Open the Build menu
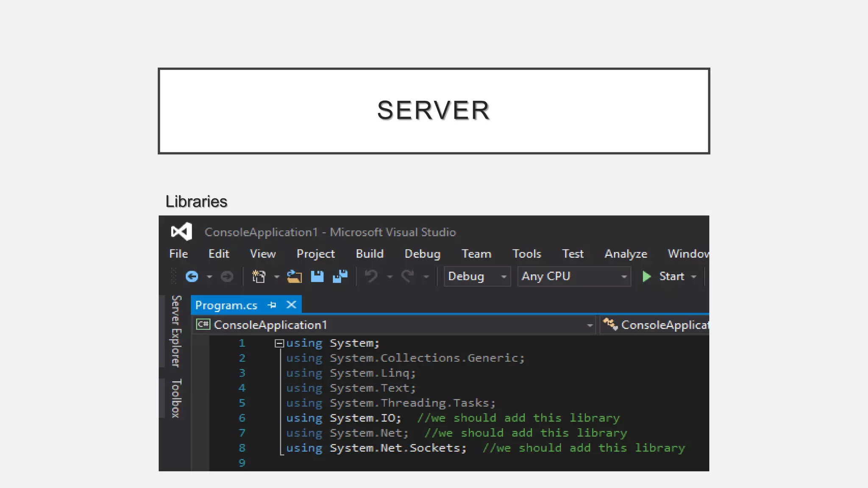Viewport: 868px width, 488px height. tap(370, 254)
